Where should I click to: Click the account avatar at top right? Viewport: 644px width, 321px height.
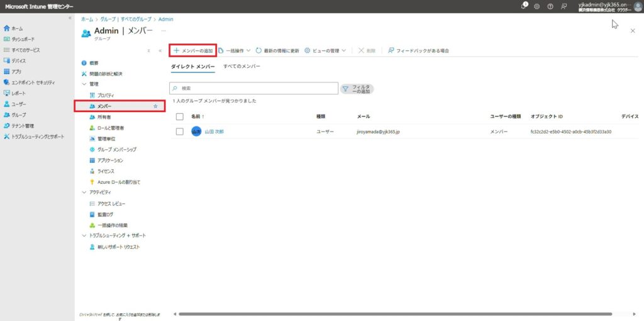638,6
